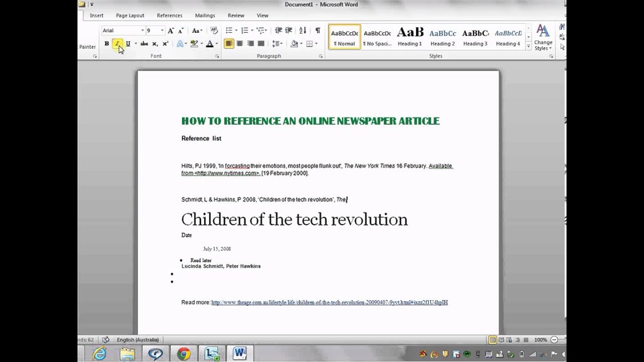Image resolution: width=644 pixels, height=362 pixels.
Task: Open the Insert tab
Action: [97, 16]
